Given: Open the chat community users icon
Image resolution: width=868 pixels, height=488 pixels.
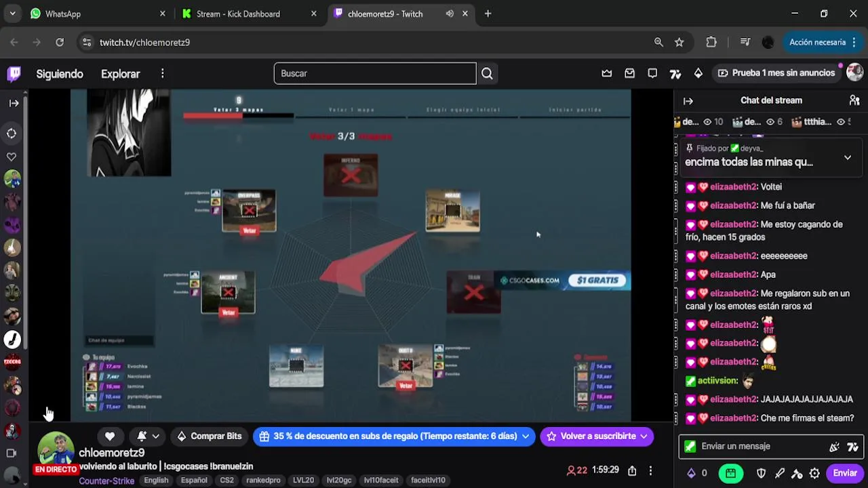Looking at the screenshot, I should tap(854, 100).
